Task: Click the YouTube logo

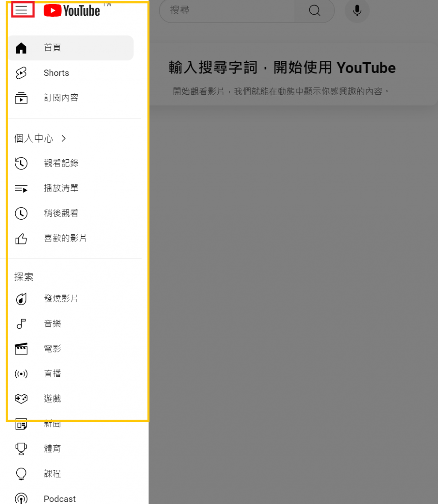Action: click(x=72, y=11)
